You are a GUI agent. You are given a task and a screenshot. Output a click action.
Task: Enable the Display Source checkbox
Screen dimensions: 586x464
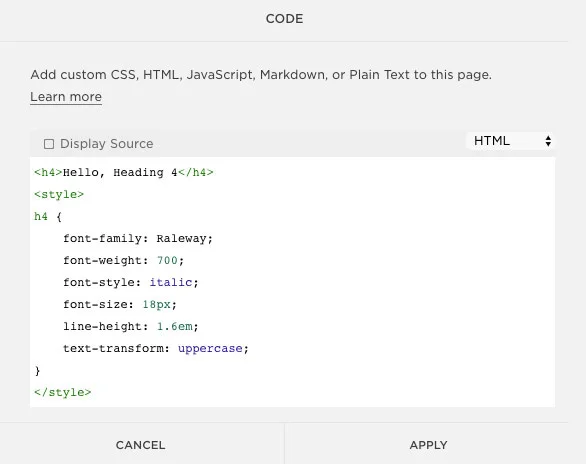tap(49, 144)
